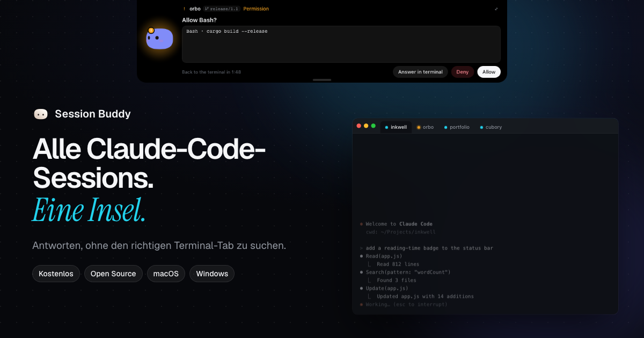This screenshot has width=644, height=338.
Task: Click the 'Allow Bash?' heading
Action: click(199, 20)
